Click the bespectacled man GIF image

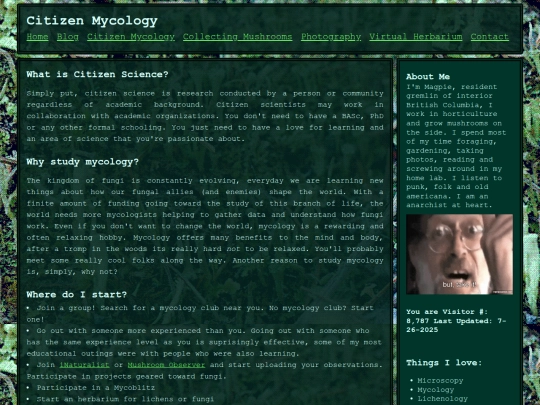(x=459, y=254)
